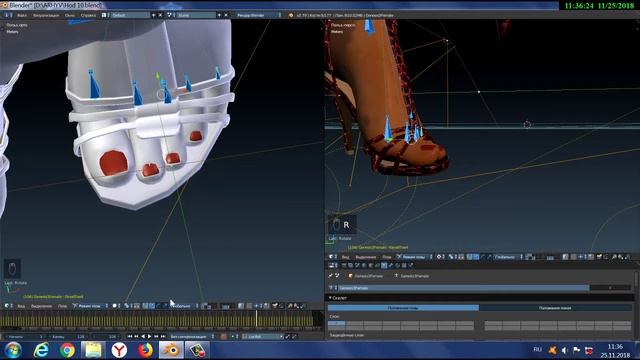640x360 pixels.
Task: Click the scene browse icon
Action: tap(171, 15)
